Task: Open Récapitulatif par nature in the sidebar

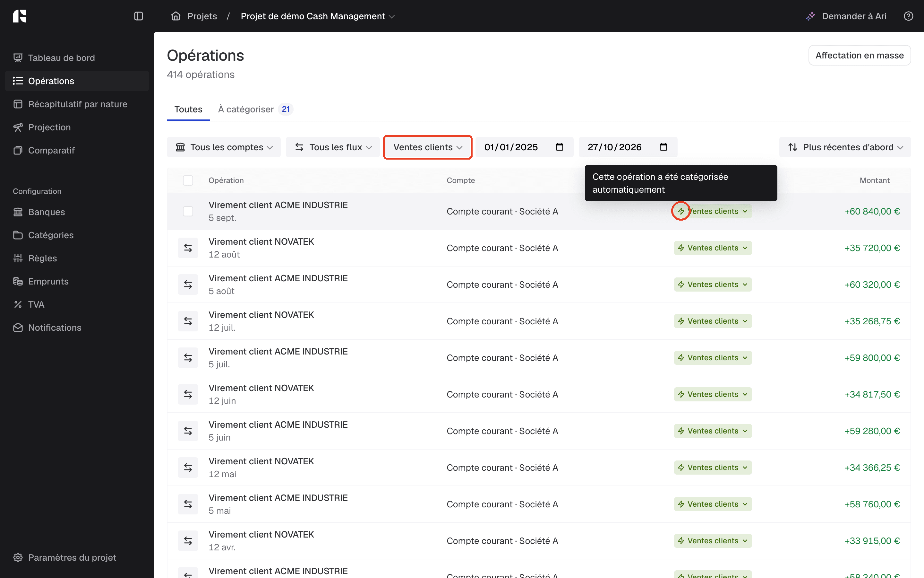Action: [x=77, y=104]
